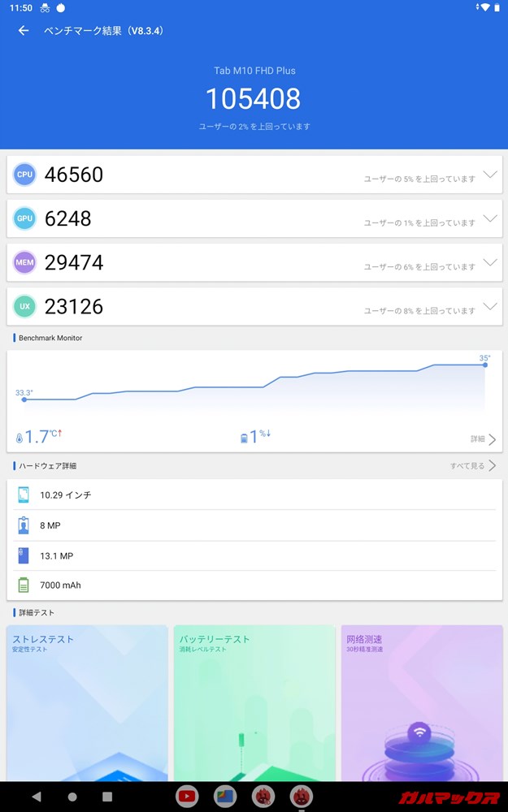Tap the GPU score icon
This screenshot has width=508, height=812.
tap(24, 218)
